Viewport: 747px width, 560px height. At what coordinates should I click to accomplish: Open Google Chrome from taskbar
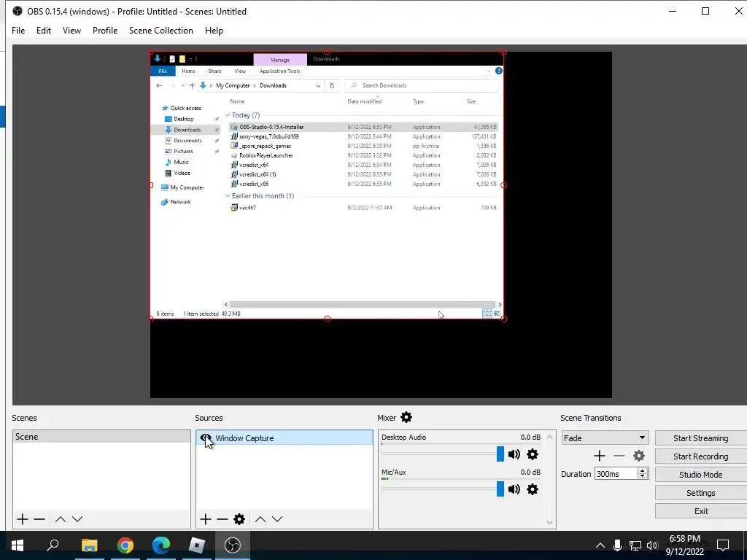pyautogui.click(x=125, y=545)
